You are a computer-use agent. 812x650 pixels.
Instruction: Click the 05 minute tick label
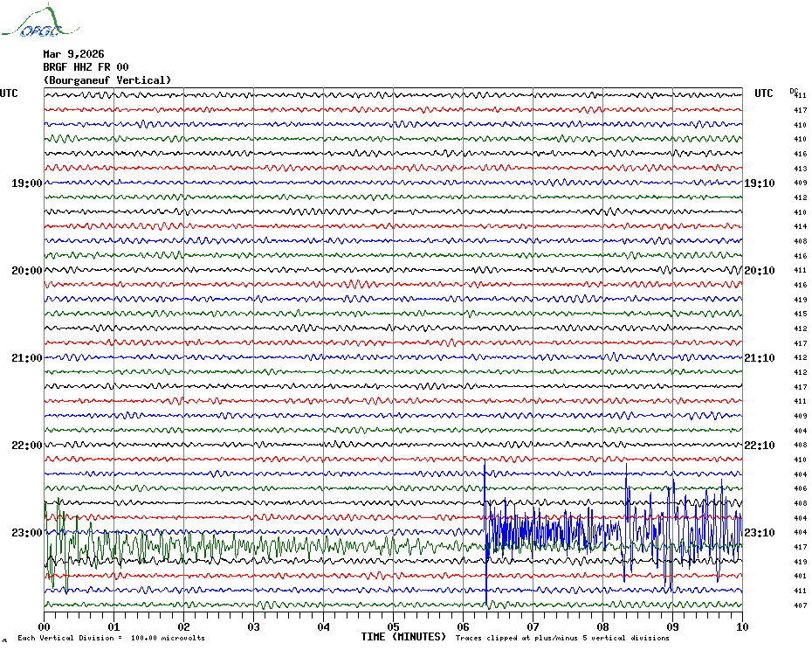[393, 626]
